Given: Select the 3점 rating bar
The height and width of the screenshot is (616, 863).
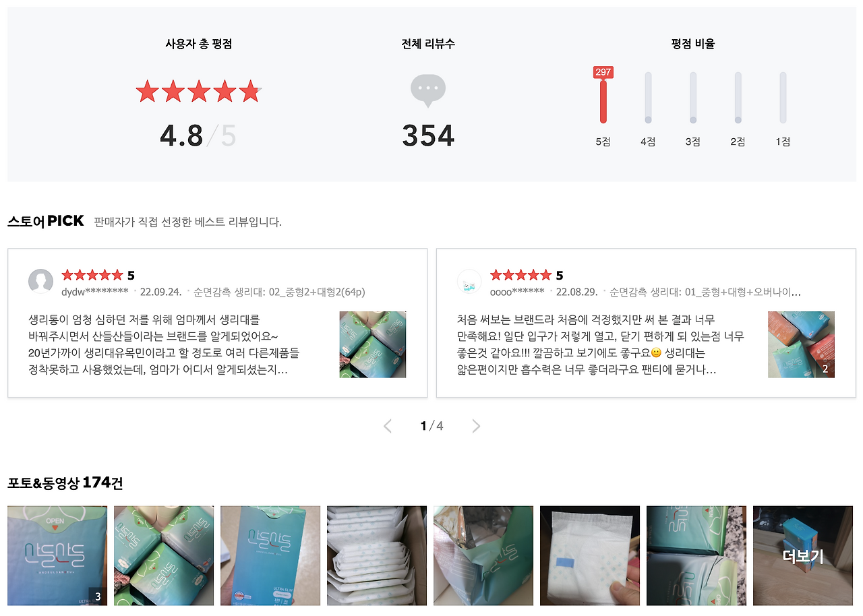Looking at the screenshot, I should point(693,98).
